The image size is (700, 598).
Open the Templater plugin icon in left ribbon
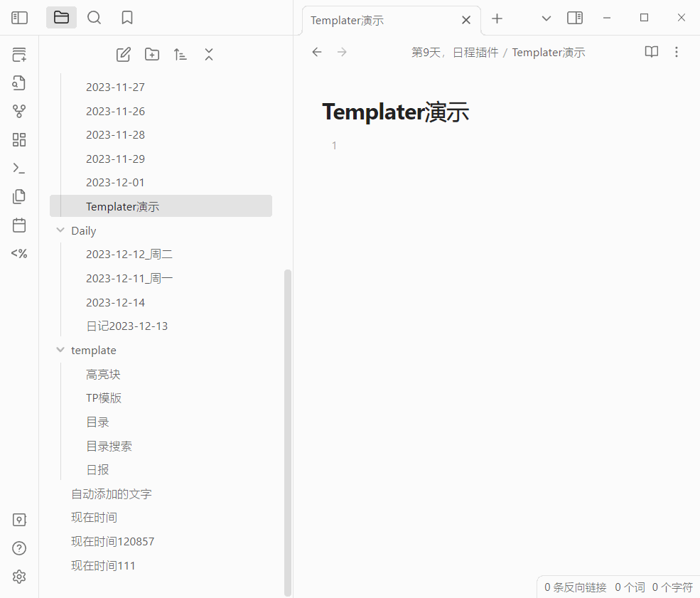pos(19,253)
